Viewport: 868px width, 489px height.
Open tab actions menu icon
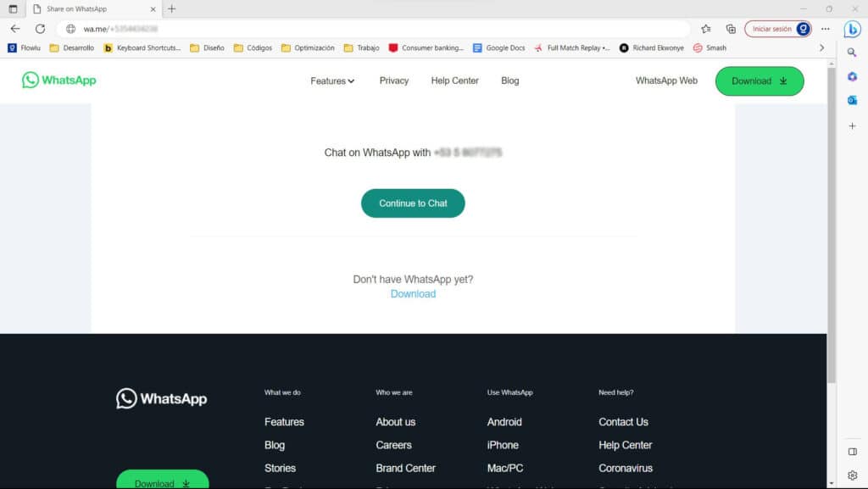[13, 8]
